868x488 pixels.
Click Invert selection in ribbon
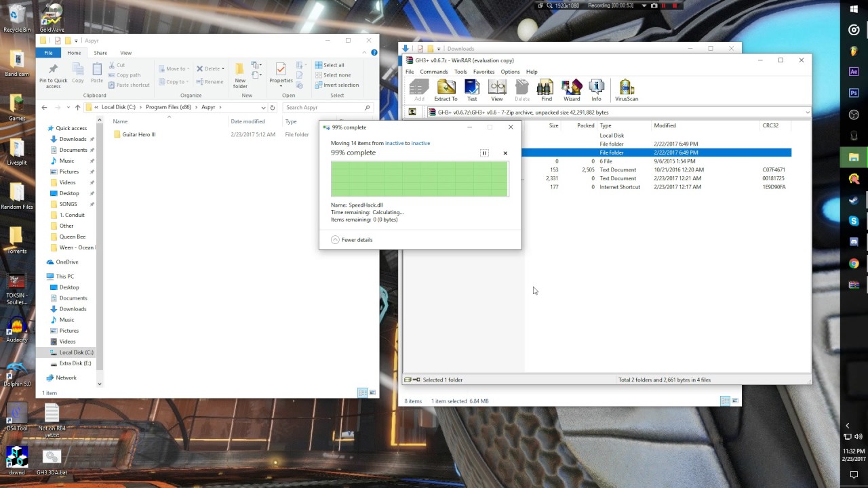click(336, 85)
